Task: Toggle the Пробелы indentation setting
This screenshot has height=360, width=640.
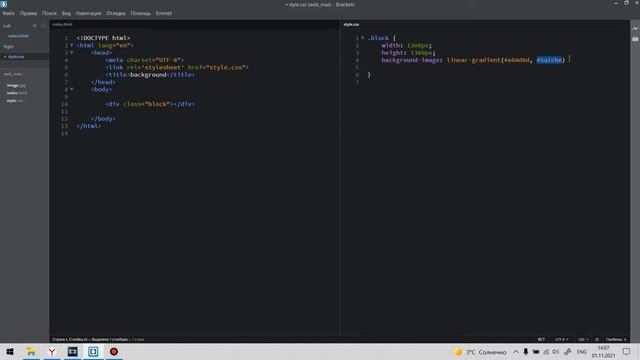Action: pos(616,340)
